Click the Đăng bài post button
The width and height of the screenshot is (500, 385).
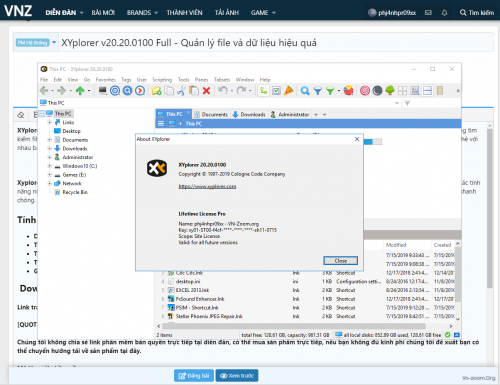[194, 376]
